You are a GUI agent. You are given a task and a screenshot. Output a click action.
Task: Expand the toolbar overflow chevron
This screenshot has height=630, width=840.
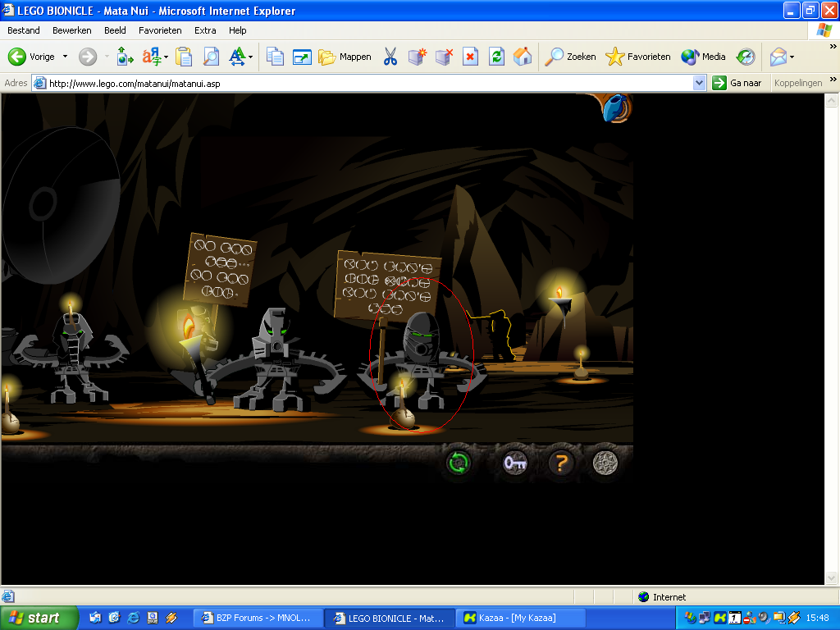tap(833, 47)
